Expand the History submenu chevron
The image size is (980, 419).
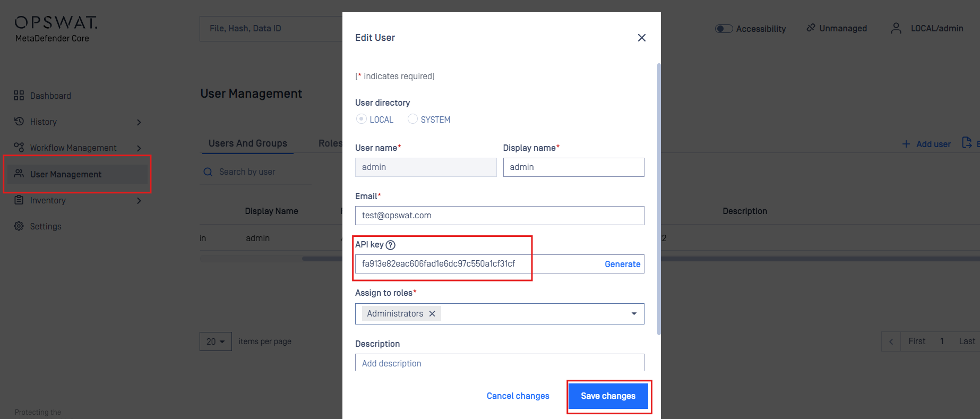pos(139,122)
